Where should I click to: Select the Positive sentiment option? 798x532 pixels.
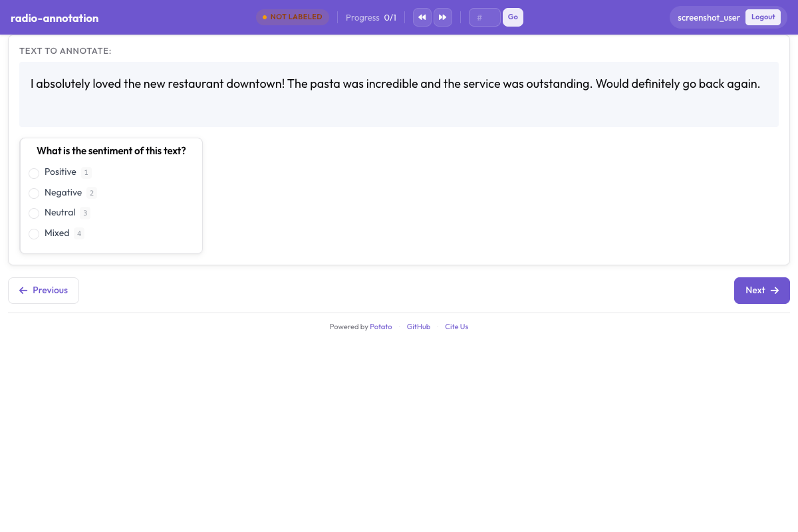[34, 173]
